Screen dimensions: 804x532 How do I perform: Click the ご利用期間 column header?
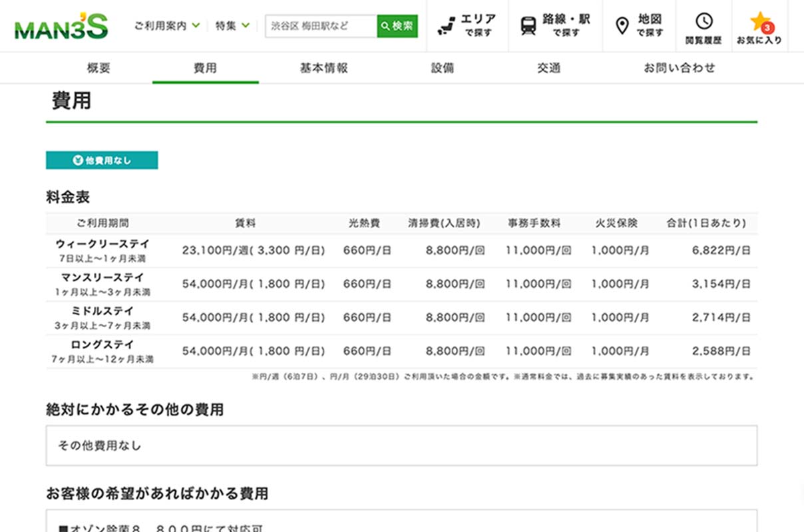click(102, 223)
